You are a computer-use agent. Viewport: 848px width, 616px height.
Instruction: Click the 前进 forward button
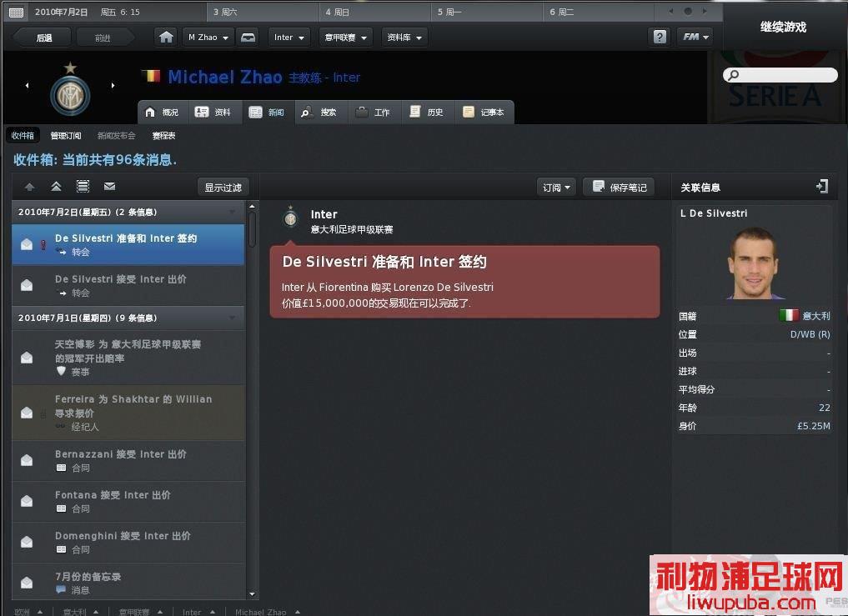click(x=103, y=38)
